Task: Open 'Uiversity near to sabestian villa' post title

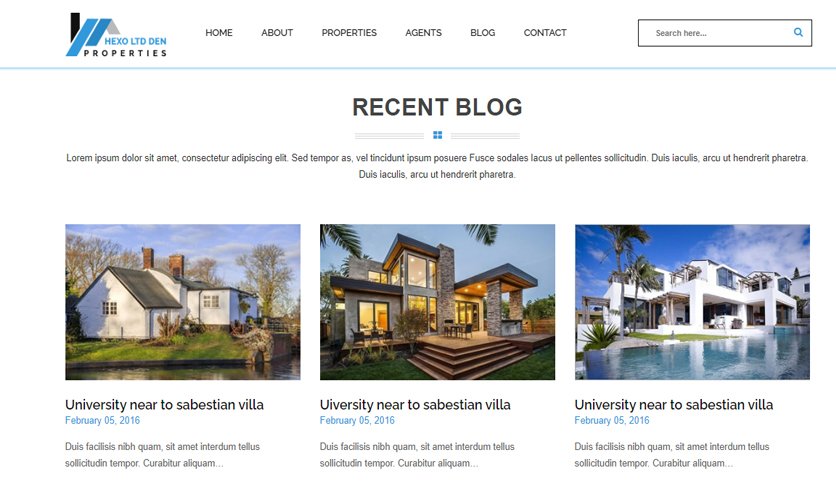Action: click(x=415, y=405)
